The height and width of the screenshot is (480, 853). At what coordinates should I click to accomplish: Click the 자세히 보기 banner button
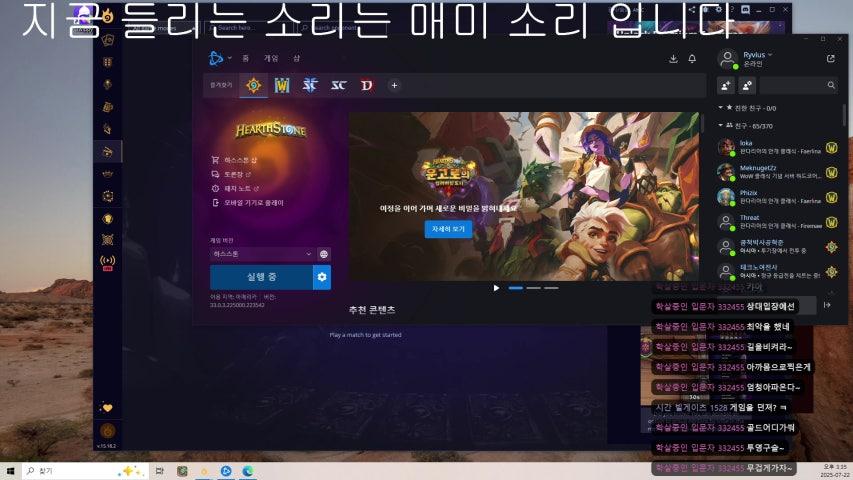pos(448,229)
